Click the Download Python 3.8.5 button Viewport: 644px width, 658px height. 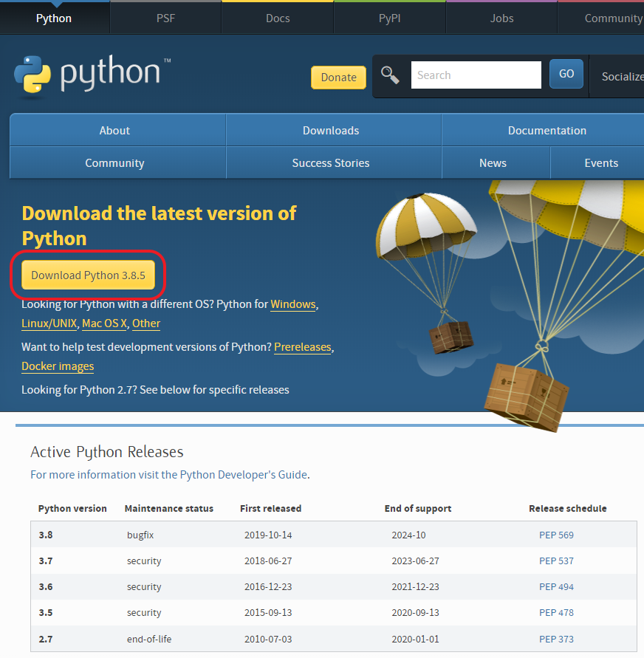coord(88,275)
